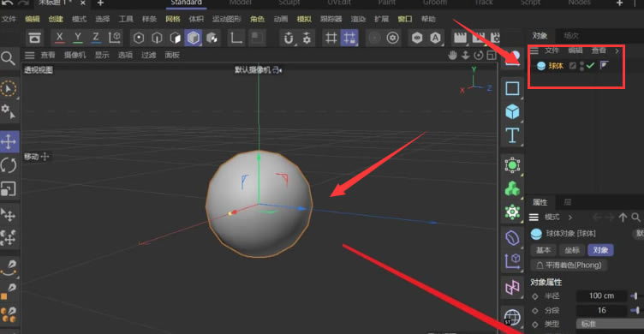The width and height of the screenshot is (644, 334).
Task: Select the Edges mode icon
Action: (157, 39)
